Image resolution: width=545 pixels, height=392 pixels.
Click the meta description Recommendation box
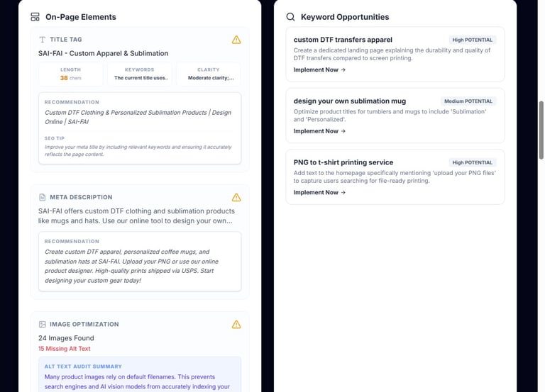(x=140, y=262)
